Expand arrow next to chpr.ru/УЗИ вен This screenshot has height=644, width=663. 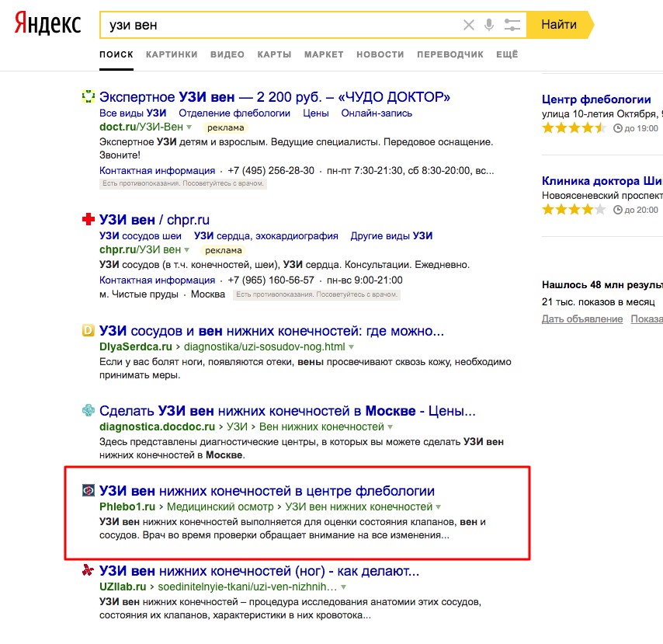pos(186,249)
